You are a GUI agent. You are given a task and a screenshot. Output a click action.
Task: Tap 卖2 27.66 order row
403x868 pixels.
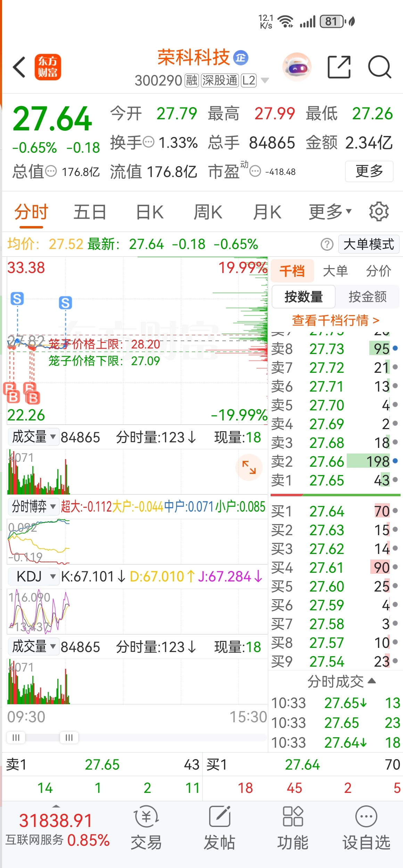point(336,461)
